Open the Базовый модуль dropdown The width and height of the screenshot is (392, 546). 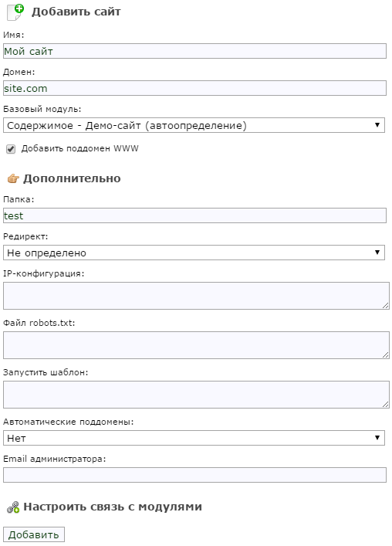pyautogui.click(x=194, y=125)
